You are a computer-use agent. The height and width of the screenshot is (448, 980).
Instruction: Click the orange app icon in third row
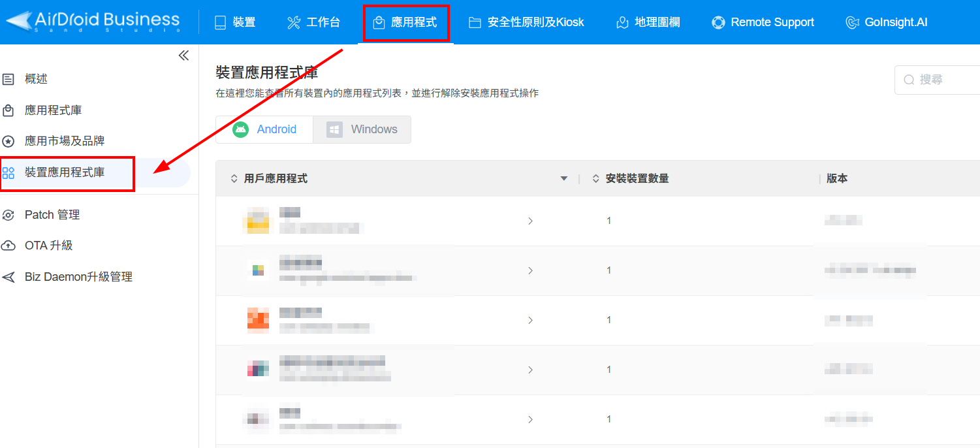click(258, 319)
